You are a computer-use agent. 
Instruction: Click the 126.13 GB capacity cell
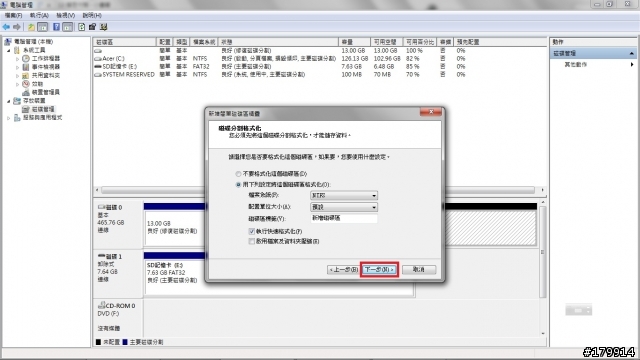[x=354, y=59]
